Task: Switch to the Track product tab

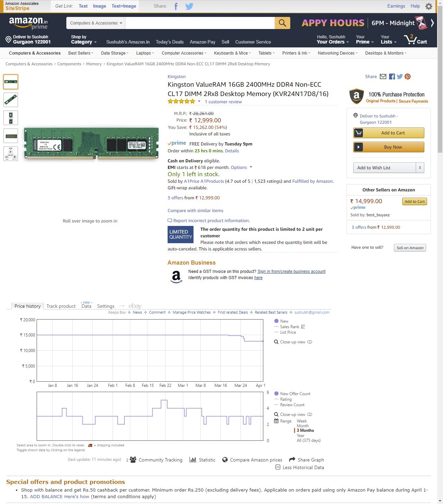Action: [61, 306]
